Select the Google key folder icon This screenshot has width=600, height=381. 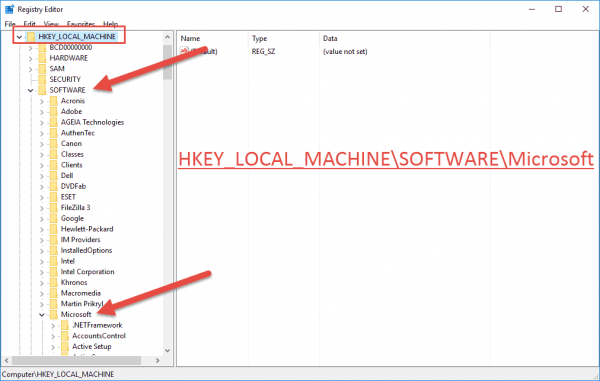[54, 218]
